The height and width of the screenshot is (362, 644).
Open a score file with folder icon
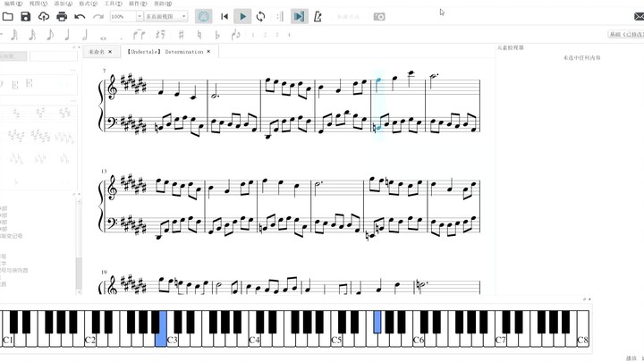pyautogui.click(x=8, y=16)
